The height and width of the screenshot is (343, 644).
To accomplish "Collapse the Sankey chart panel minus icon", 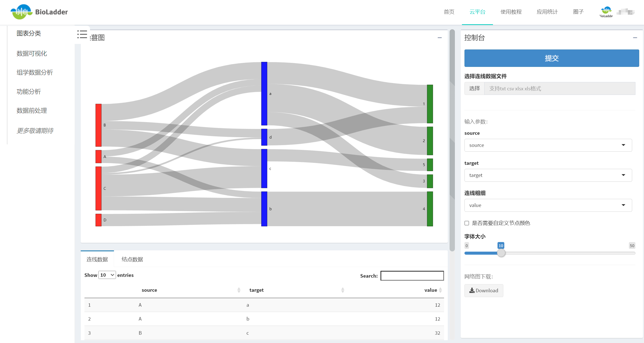I will tap(440, 38).
